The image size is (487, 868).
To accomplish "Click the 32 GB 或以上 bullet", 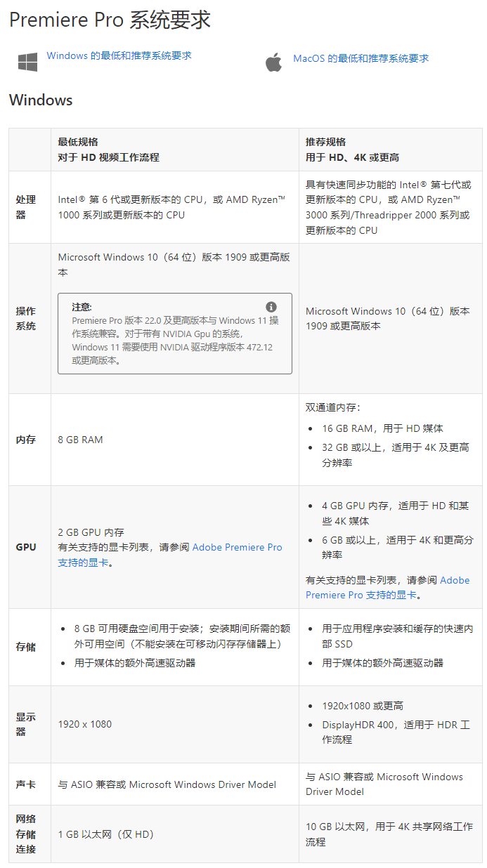I will (x=396, y=455).
